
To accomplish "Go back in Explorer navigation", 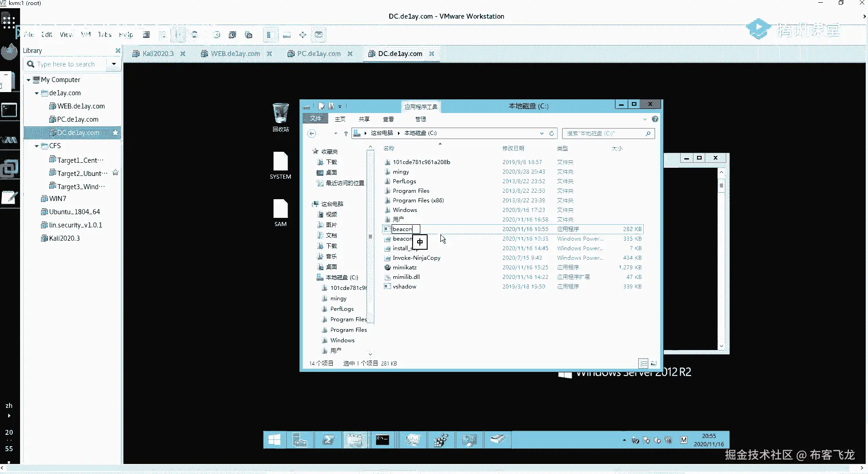I will (x=312, y=134).
